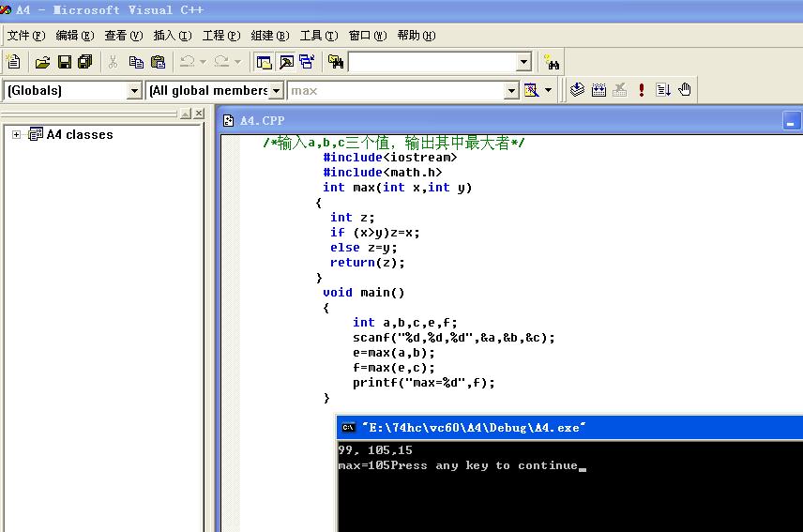The image size is (803, 532).
Task: Cut selection scissors icon
Action: coord(114,63)
